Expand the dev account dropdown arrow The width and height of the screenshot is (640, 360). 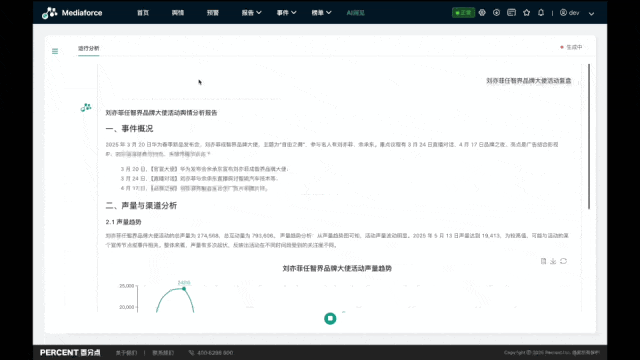pyautogui.click(x=591, y=13)
